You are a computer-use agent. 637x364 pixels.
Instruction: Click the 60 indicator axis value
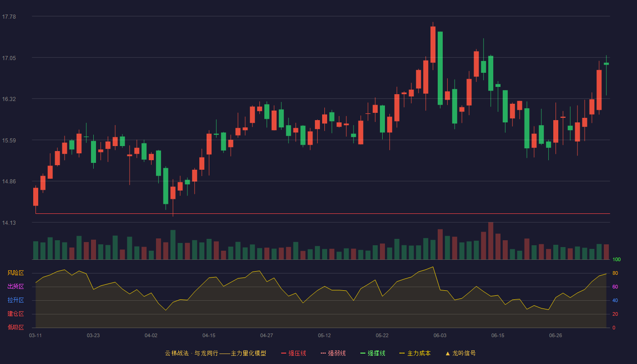pos(615,287)
